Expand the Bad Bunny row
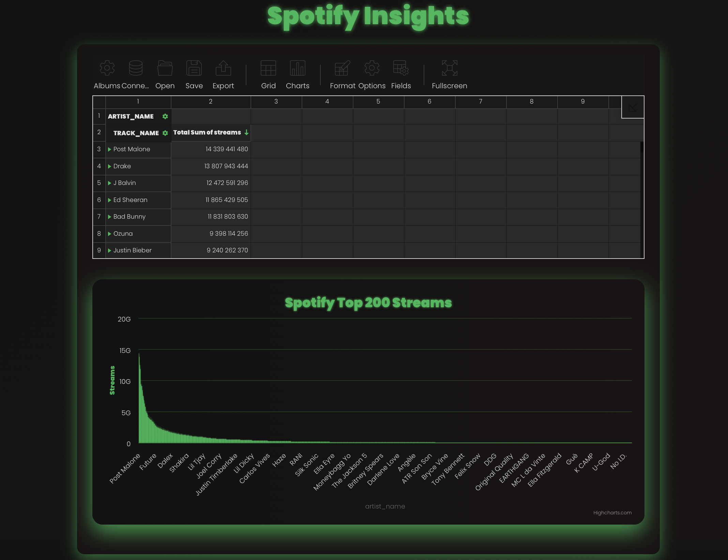Screen dimensions: 728x560 (x=110, y=217)
